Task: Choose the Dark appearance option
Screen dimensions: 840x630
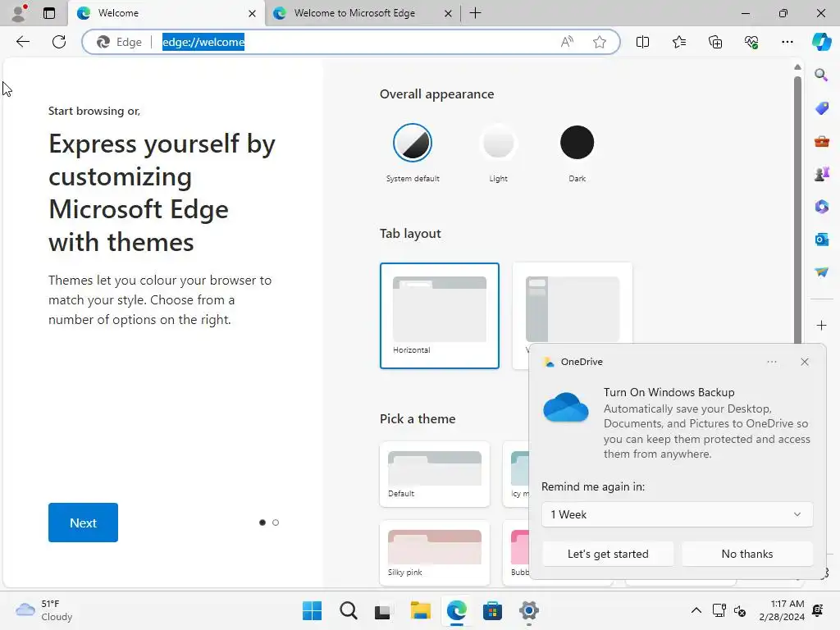Action: (577, 143)
